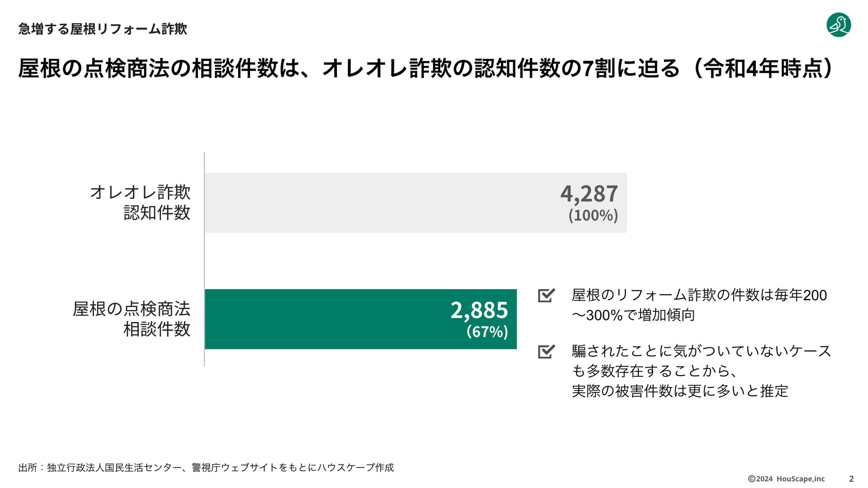
Task: Click the bullet text about 毎年200～300%で増加傾向
Action: (699, 305)
